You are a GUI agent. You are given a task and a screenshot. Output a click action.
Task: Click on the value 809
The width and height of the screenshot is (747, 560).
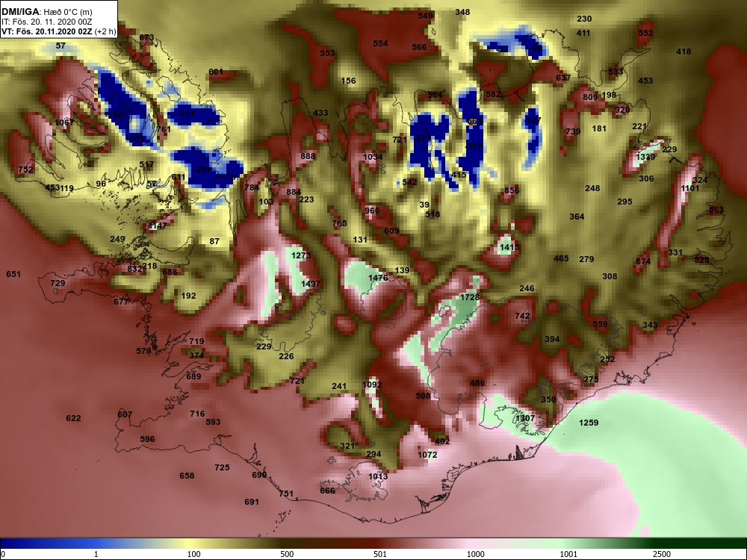[590, 97]
